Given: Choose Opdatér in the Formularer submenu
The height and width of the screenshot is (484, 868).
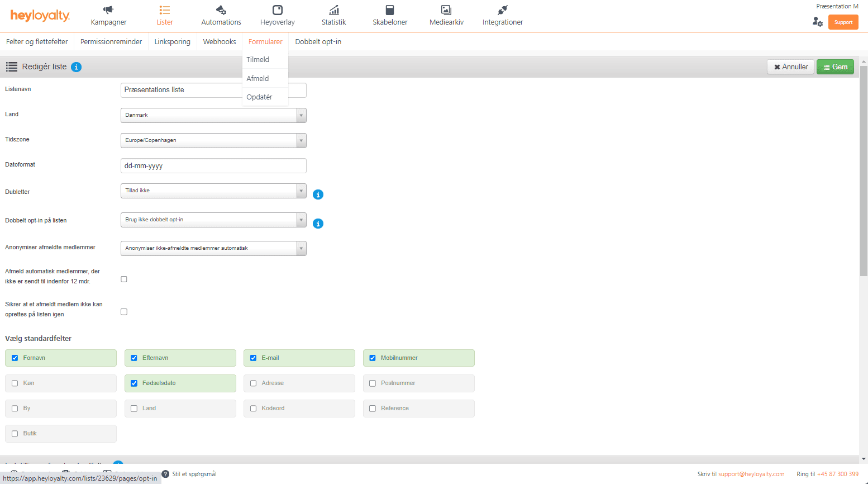Looking at the screenshot, I should (260, 97).
